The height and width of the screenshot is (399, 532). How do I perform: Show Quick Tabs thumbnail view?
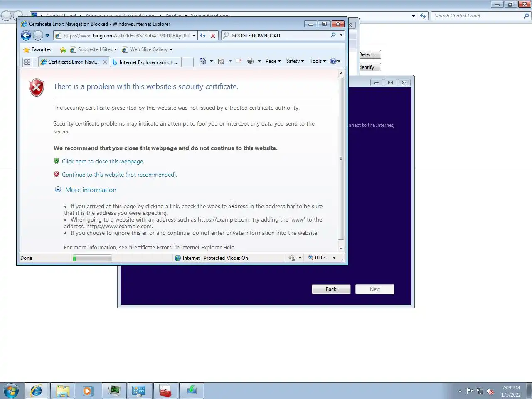[x=27, y=62]
